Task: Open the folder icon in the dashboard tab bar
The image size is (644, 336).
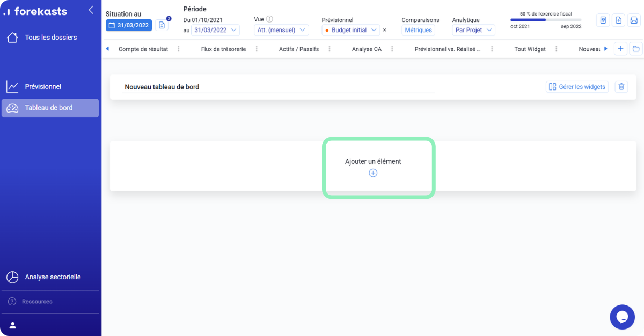Action: (x=635, y=48)
